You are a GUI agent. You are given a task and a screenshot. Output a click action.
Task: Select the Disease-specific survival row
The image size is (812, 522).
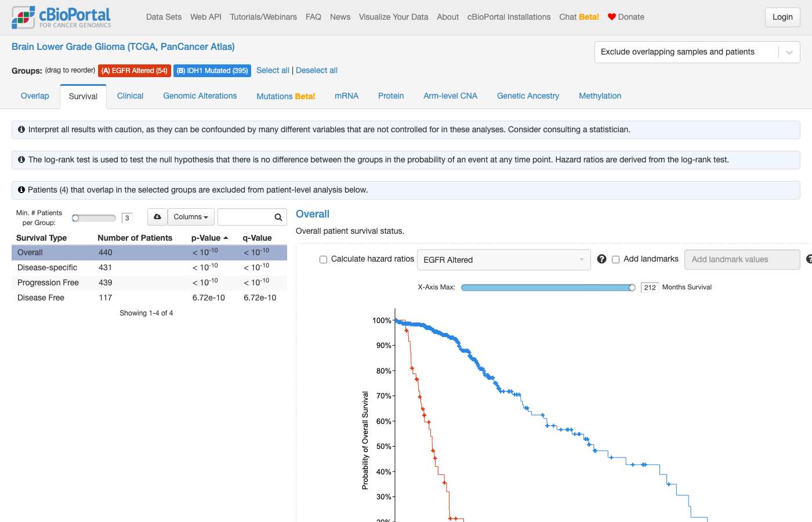click(x=149, y=267)
